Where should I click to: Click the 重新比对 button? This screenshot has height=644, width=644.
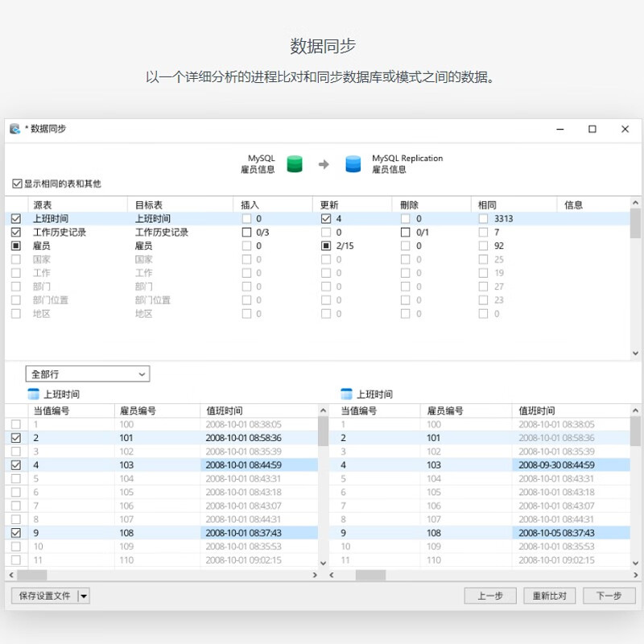tap(550, 597)
